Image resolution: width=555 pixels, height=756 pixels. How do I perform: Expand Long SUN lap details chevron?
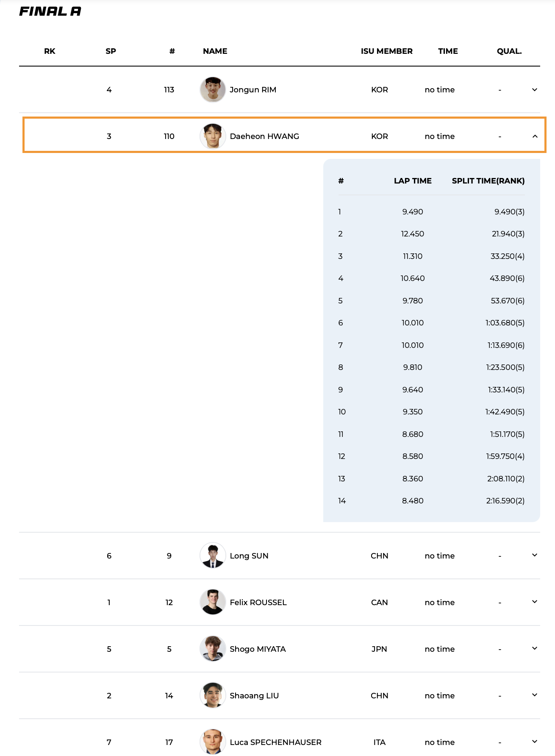(534, 555)
